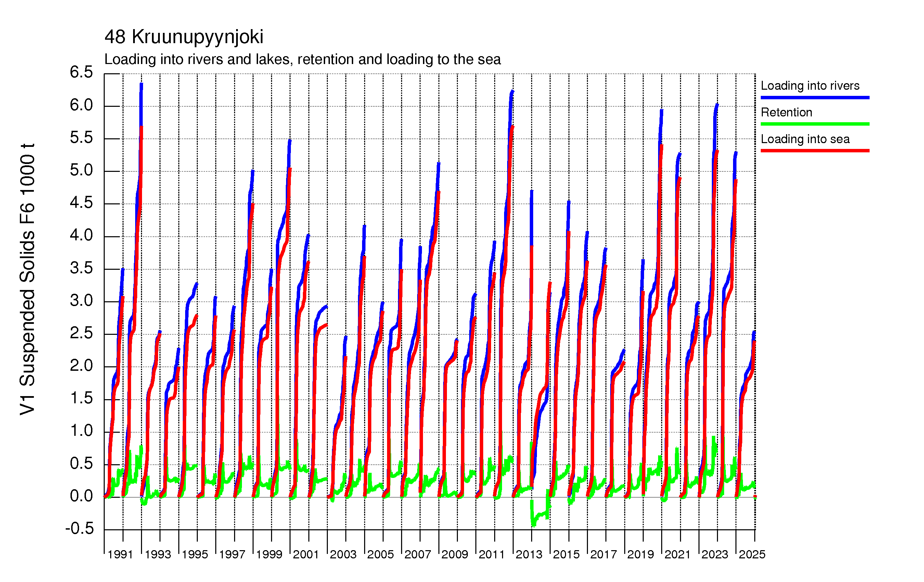Viewport: 924px width, 582px height.
Task: Click the 2001 x-axis year label
Action: 306,554
